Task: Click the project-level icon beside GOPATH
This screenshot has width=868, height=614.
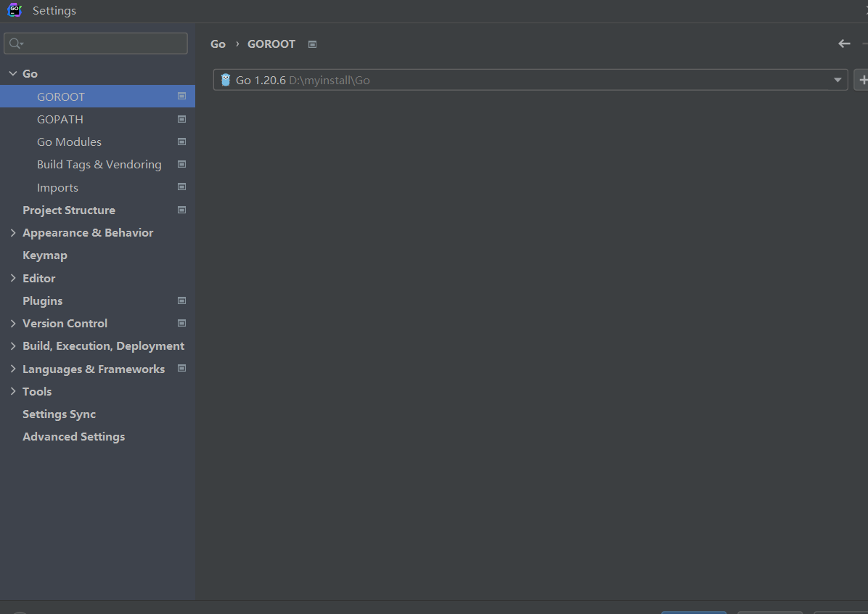Action: 181,119
